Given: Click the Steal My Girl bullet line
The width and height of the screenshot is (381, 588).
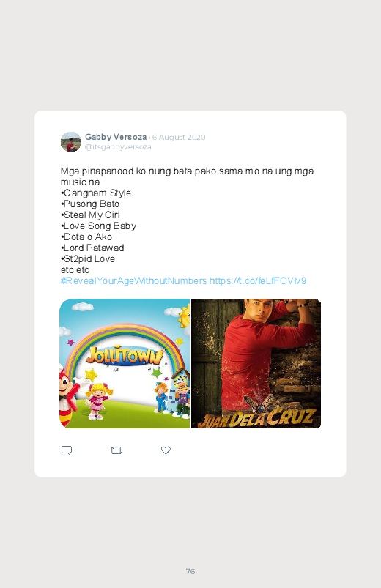Looking at the screenshot, I should click(x=90, y=215).
